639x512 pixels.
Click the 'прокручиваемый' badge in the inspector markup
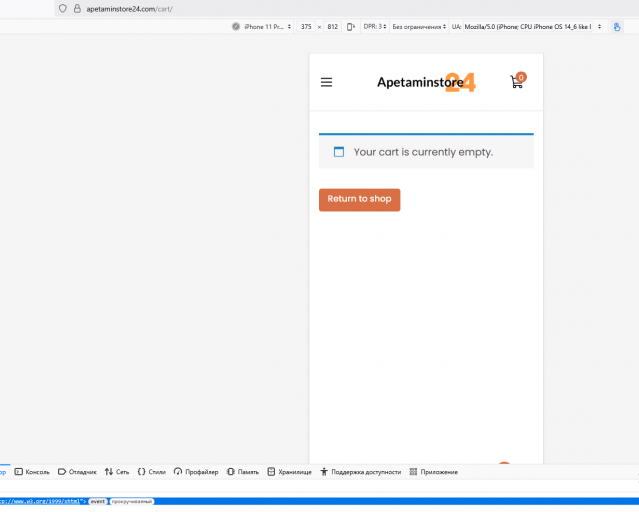coord(132,501)
